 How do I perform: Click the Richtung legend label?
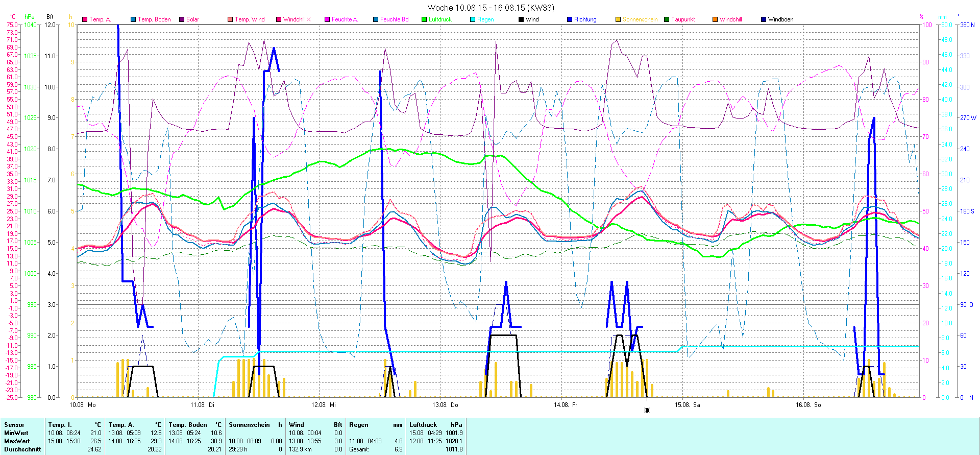pos(585,19)
